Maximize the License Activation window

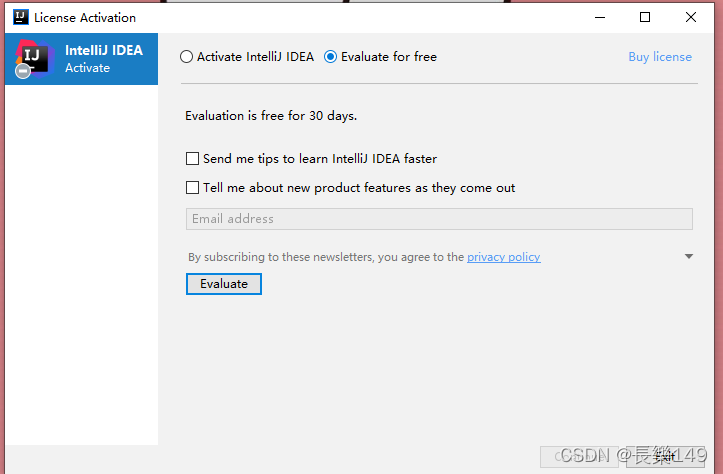pos(645,18)
